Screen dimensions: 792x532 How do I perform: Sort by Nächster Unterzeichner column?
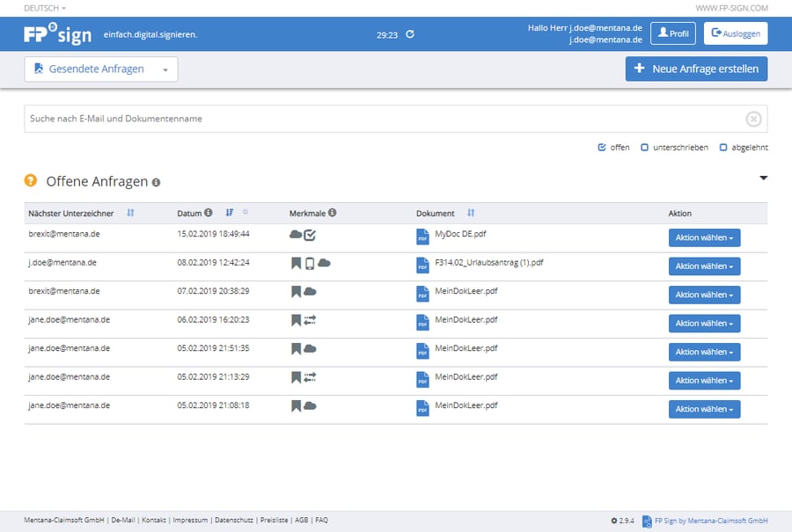tap(130, 213)
